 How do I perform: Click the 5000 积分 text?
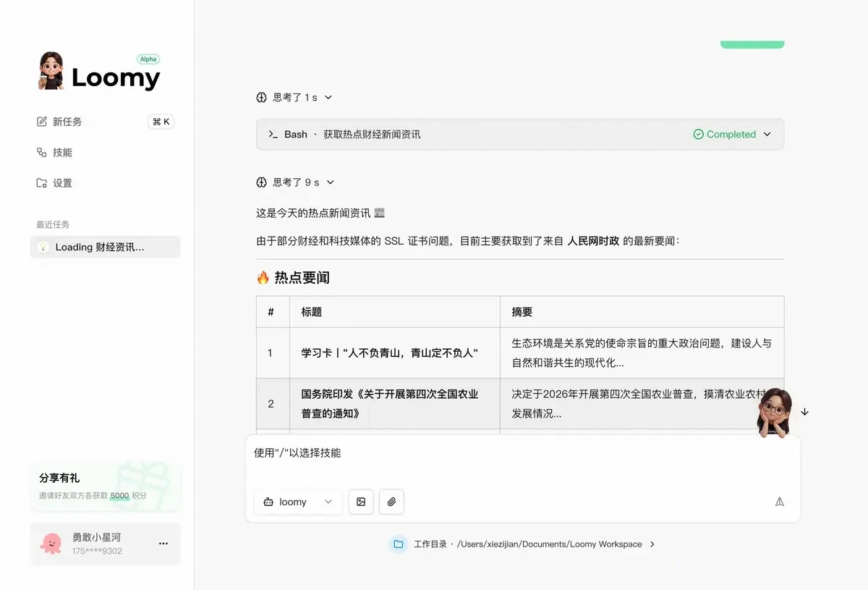129,496
